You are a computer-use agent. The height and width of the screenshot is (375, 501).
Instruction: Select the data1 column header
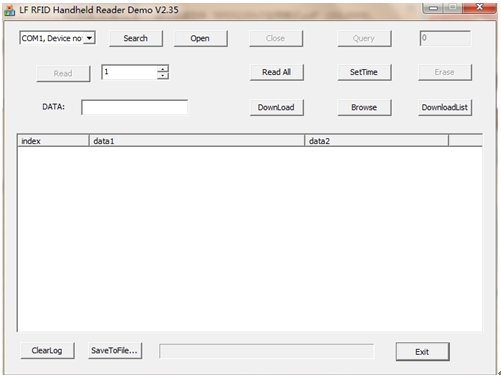[197, 141]
